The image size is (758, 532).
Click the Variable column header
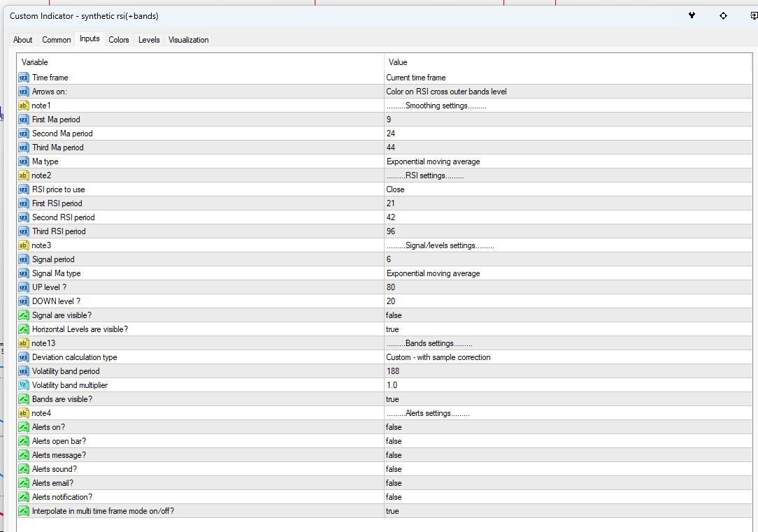(35, 62)
